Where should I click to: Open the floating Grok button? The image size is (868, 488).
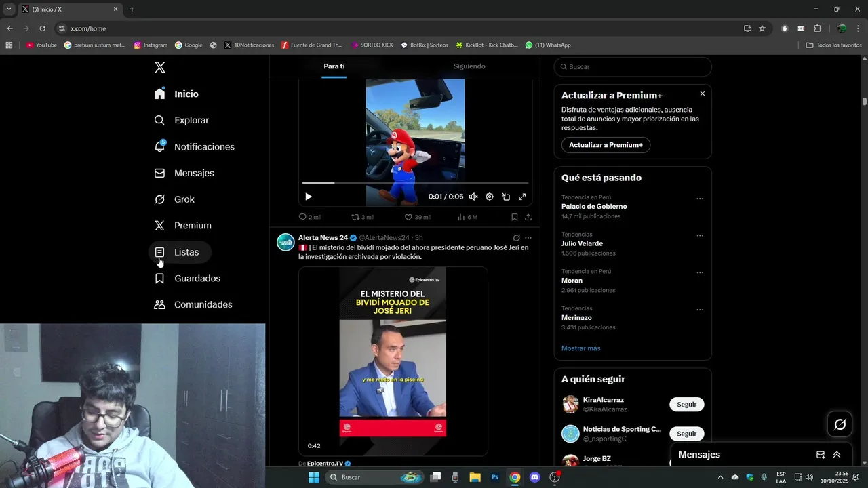[x=840, y=424]
